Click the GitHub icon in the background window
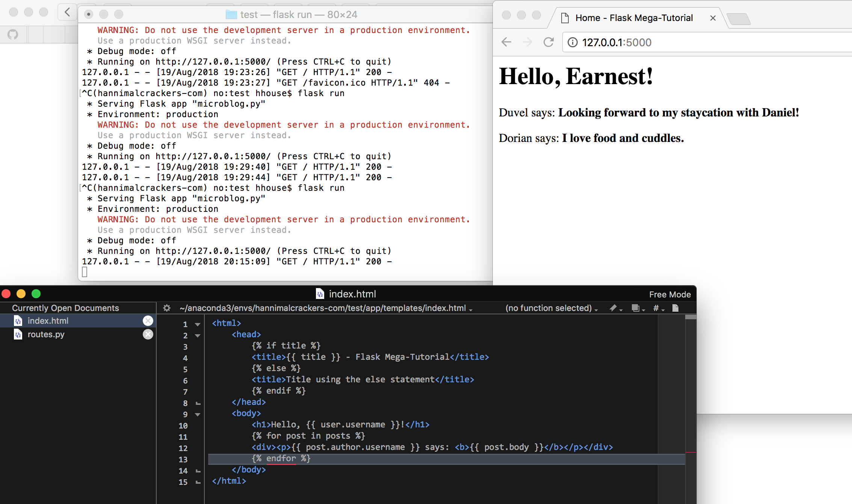852x504 pixels. click(x=13, y=35)
